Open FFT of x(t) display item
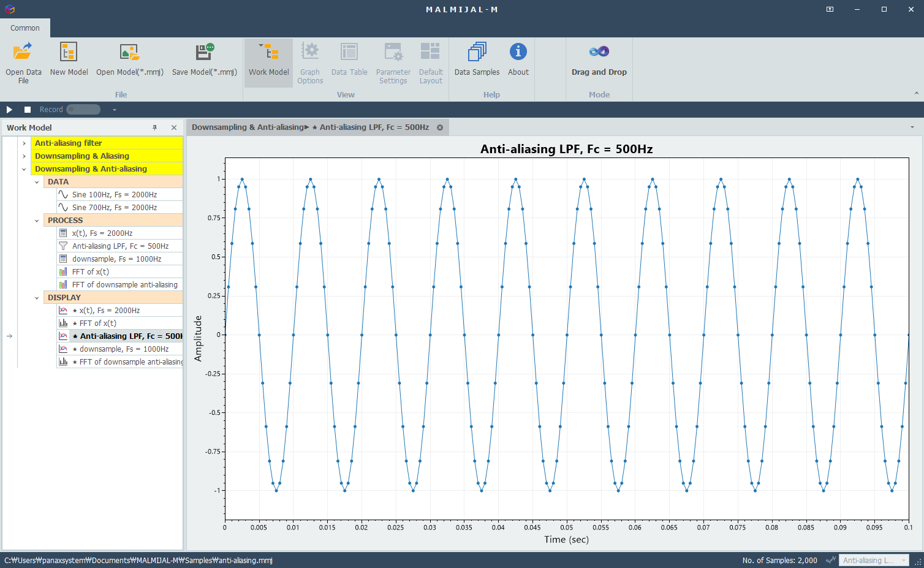Viewport: 924px width, 568px height. (x=119, y=324)
